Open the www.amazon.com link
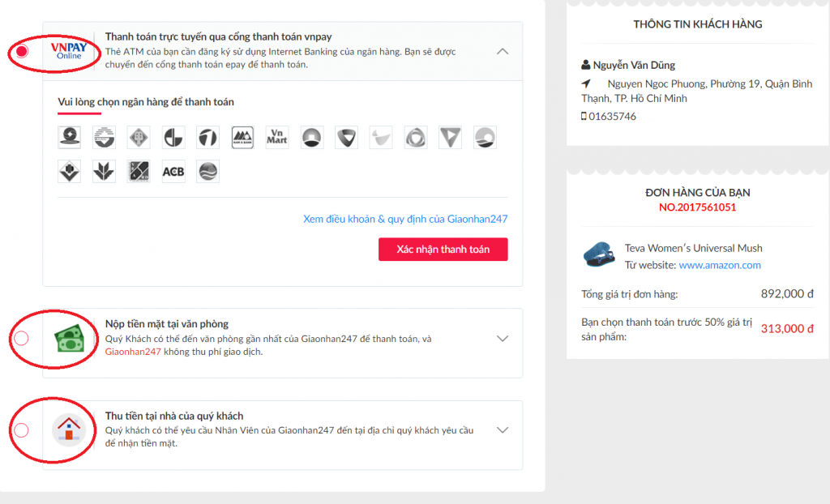The width and height of the screenshot is (830, 504). 720,265
